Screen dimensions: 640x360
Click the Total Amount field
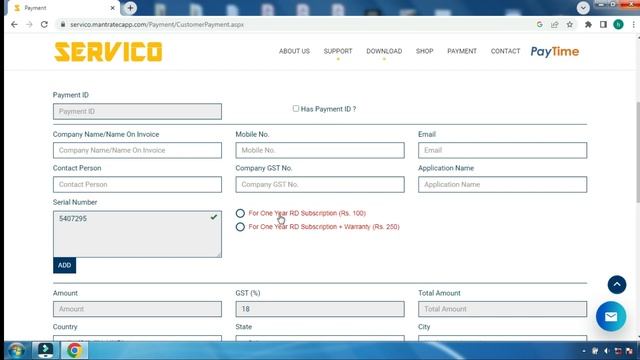502,309
